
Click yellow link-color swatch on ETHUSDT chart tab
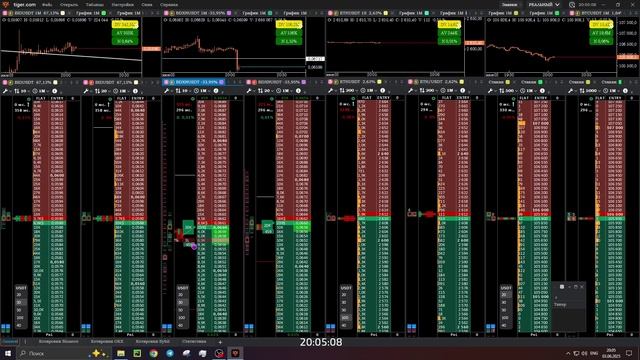[386, 13]
